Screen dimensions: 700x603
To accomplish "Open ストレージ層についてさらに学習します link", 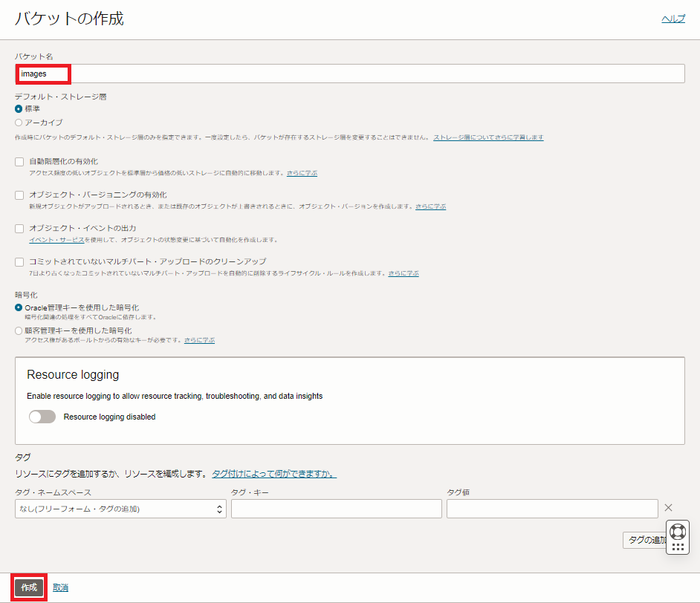I will (x=488, y=137).
